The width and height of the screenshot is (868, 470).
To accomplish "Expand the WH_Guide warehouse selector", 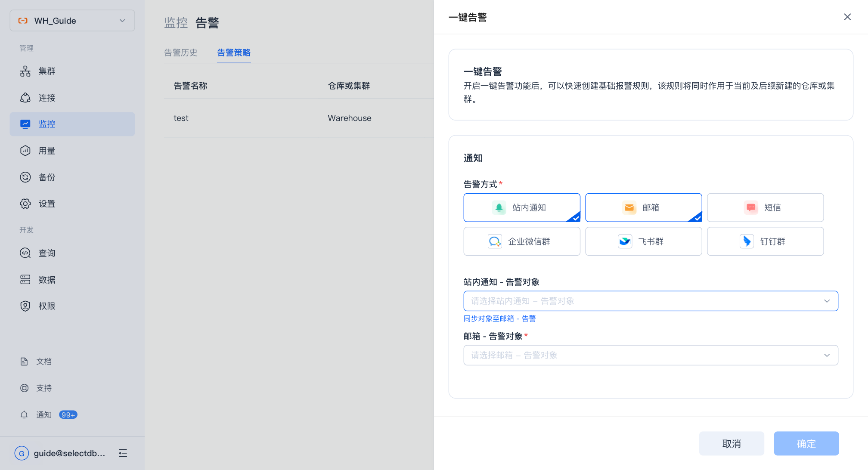I will coord(72,21).
